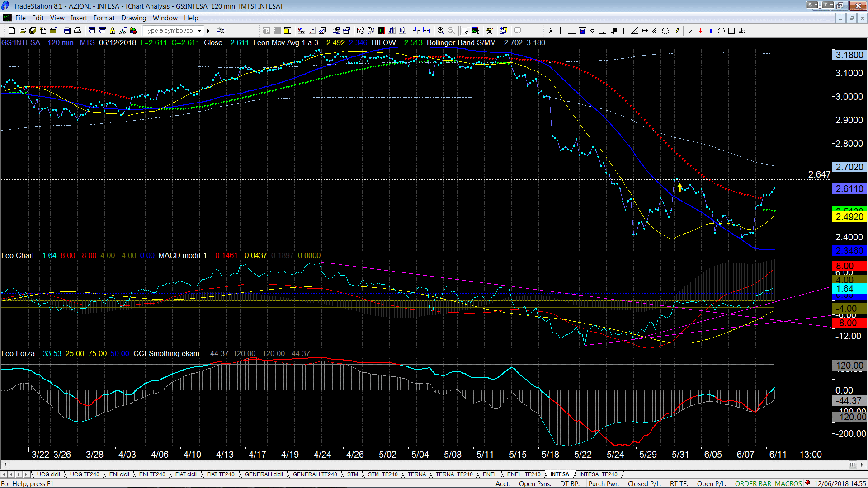Image resolution: width=868 pixels, height=488 pixels.
Task: Switch to the TERNA_TF240 tab
Action: pyautogui.click(x=454, y=474)
